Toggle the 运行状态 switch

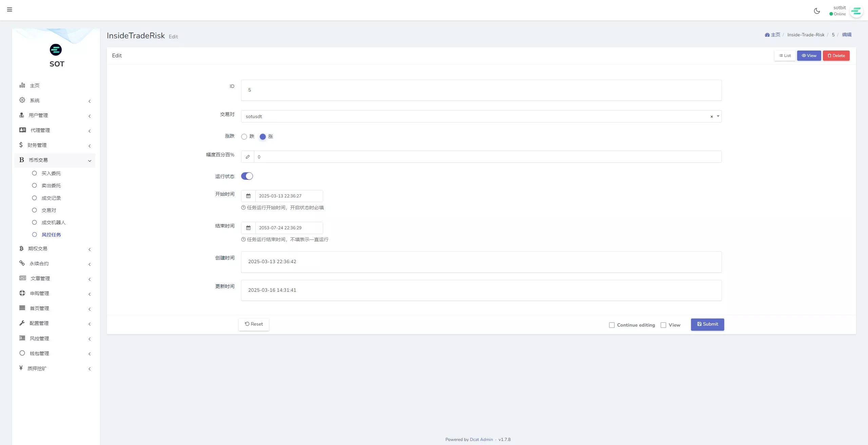coord(247,176)
